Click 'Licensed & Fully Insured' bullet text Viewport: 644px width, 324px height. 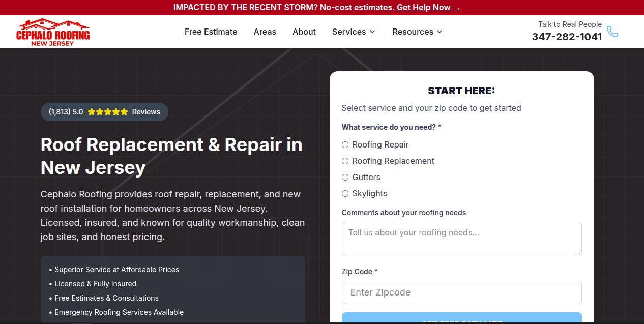96,284
